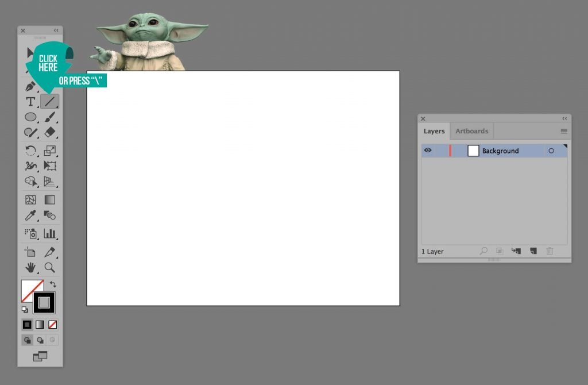The image size is (588, 385).
Task: Select the Type tool
Action: point(30,102)
